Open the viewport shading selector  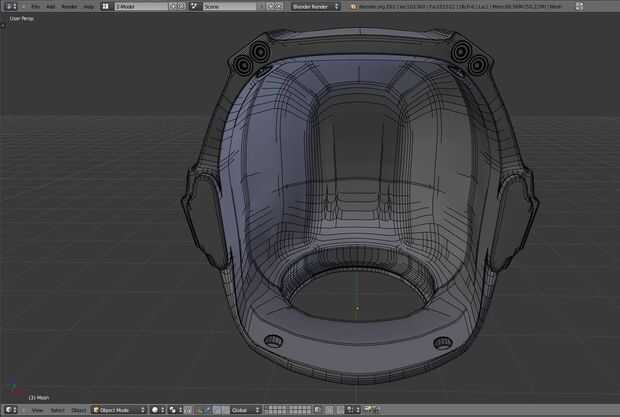tap(158, 410)
